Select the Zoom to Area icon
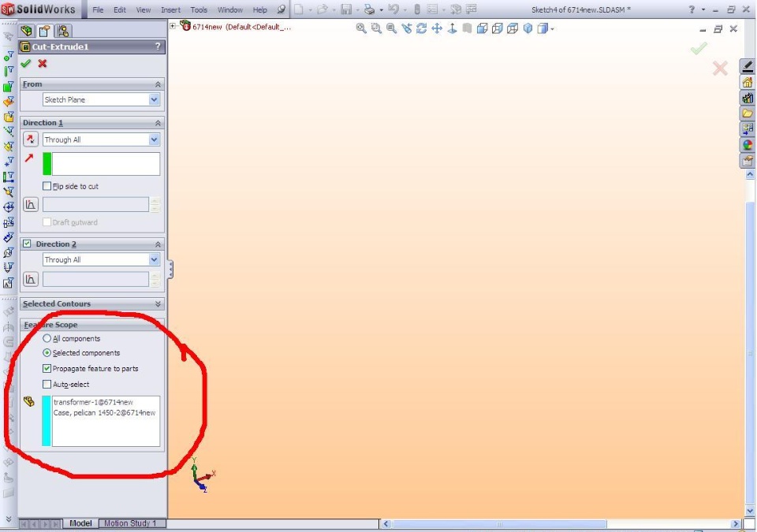757x532 pixels. (x=376, y=28)
